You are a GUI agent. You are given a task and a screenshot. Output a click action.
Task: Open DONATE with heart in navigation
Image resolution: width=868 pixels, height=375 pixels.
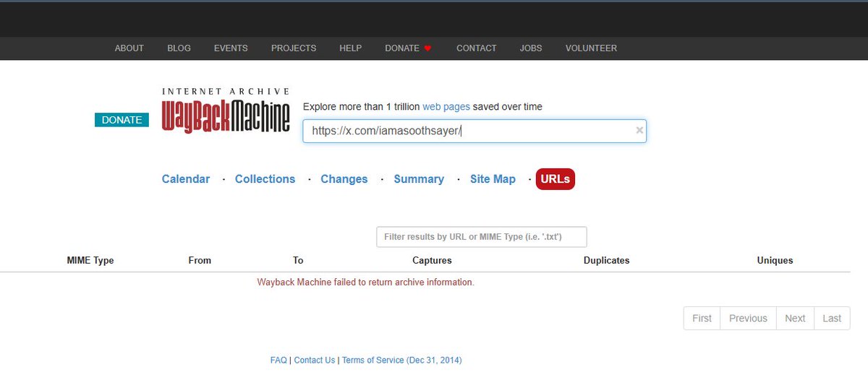tap(408, 48)
